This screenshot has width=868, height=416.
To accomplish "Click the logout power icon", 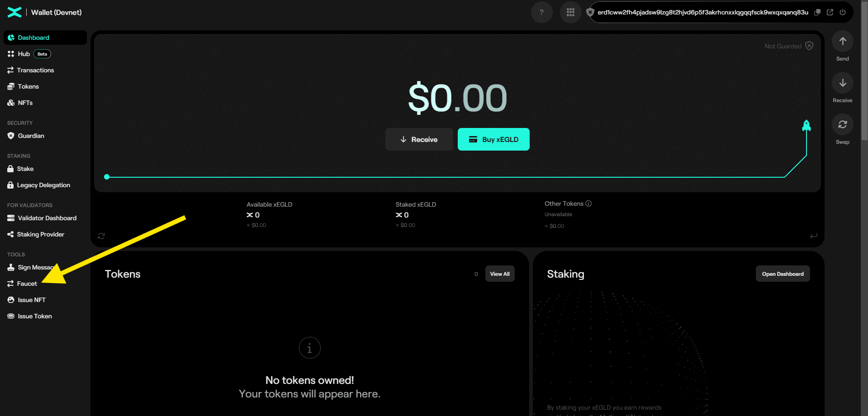I will coord(842,12).
